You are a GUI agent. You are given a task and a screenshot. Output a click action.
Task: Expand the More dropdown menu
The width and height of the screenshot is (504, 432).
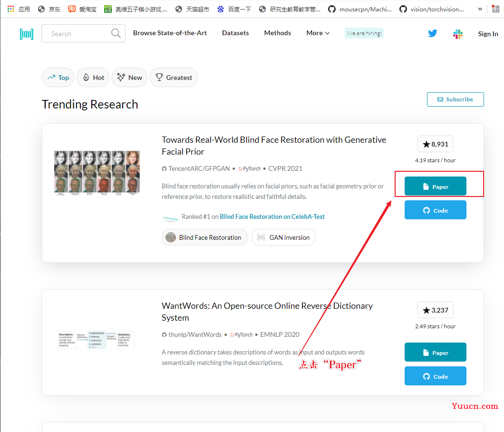[318, 33]
